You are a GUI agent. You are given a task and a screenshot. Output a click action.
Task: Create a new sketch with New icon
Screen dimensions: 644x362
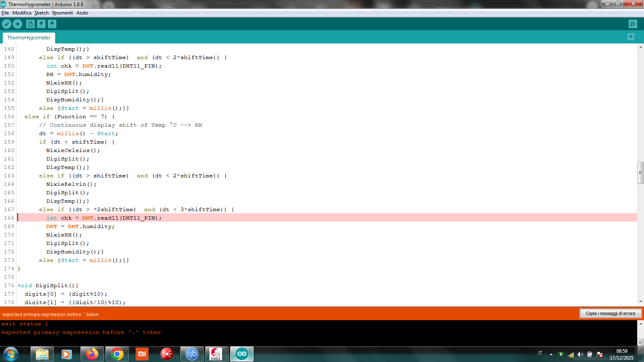pos(30,24)
